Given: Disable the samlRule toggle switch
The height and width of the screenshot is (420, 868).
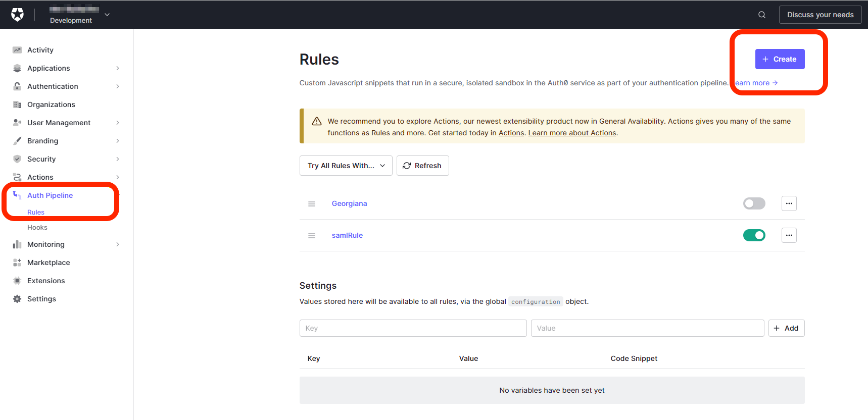Looking at the screenshot, I should point(754,235).
